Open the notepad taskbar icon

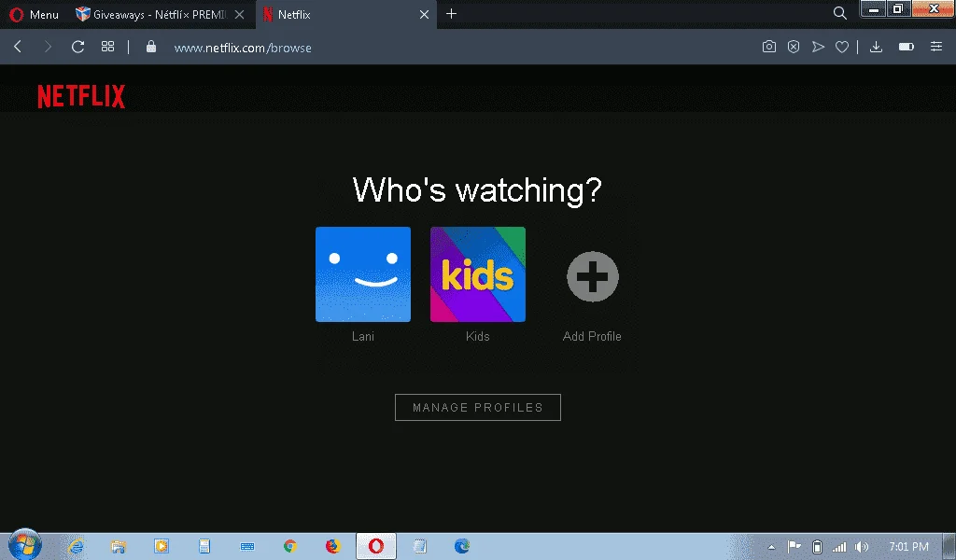coord(419,546)
